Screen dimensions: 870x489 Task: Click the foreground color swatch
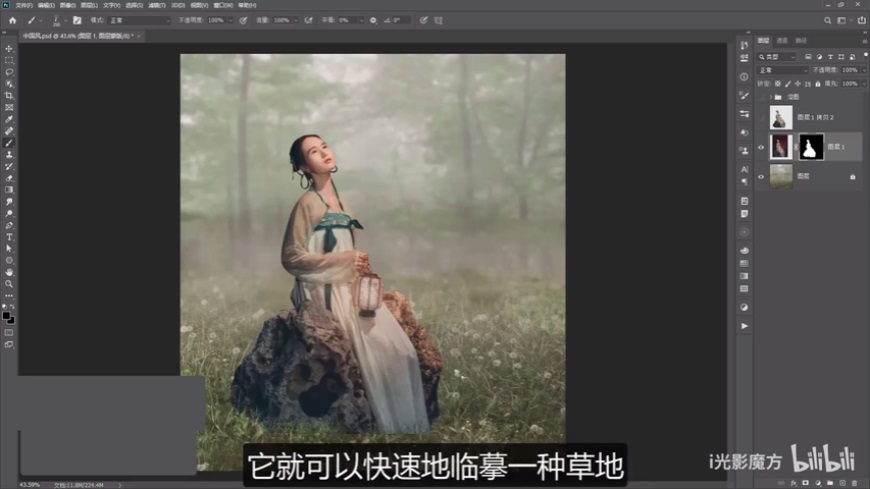click(6, 316)
